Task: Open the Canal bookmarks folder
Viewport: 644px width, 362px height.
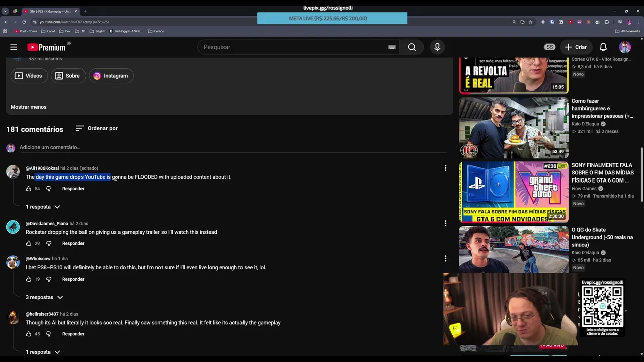Action: [x=48, y=31]
